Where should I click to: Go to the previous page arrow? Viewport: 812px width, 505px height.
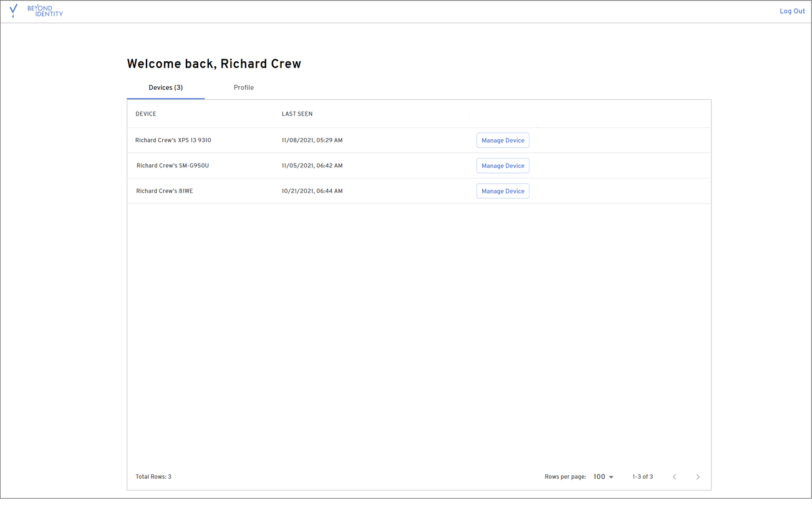pos(674,477)
